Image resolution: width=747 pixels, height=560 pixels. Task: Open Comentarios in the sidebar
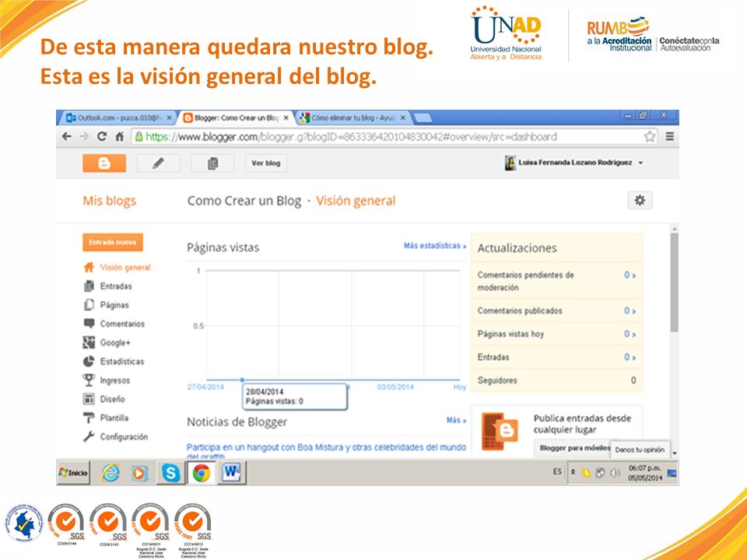click(122, 324)
